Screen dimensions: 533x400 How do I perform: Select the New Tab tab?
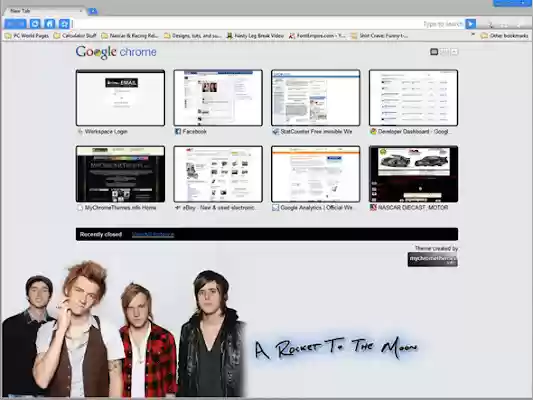point(44,11)
